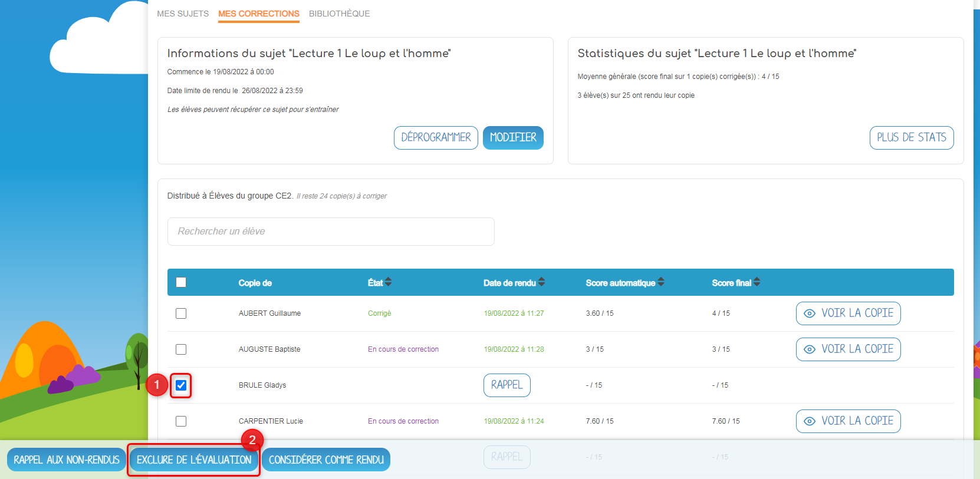
Task: Click eye icon in CARPENTIER Lucie's row
Action: point(810,421)
